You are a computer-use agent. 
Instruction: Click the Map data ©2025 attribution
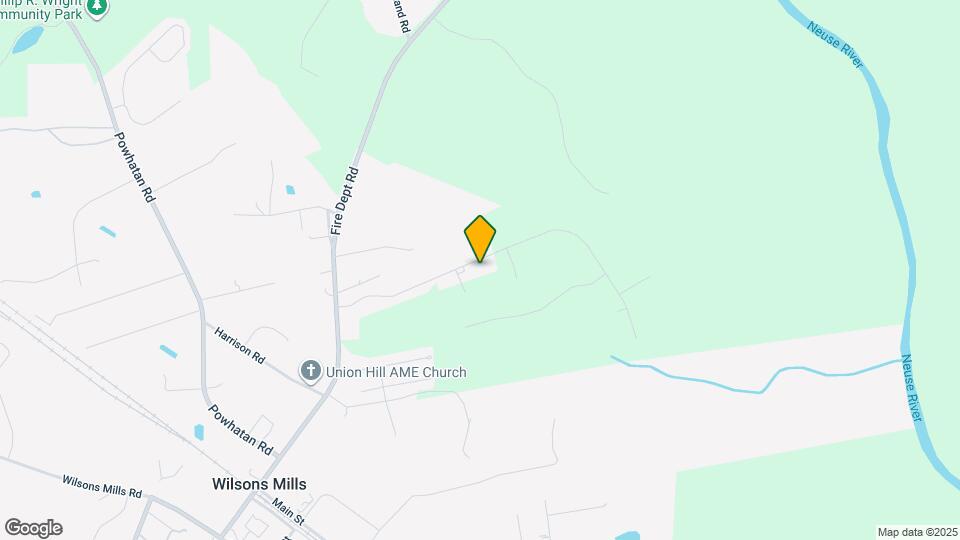[918, 533]
